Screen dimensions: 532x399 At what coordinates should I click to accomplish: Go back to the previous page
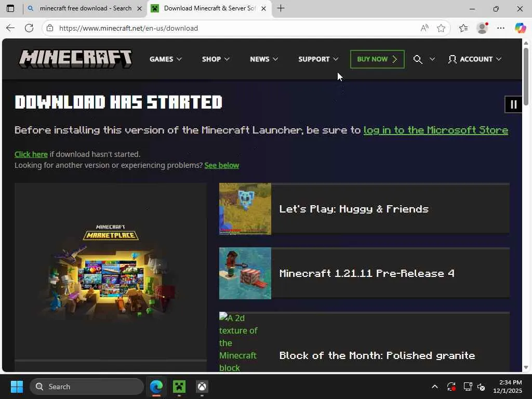click(10, 28)
